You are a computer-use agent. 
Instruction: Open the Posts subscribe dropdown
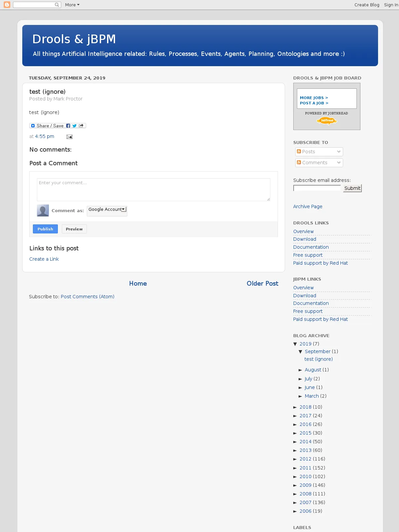click(319, 152)
